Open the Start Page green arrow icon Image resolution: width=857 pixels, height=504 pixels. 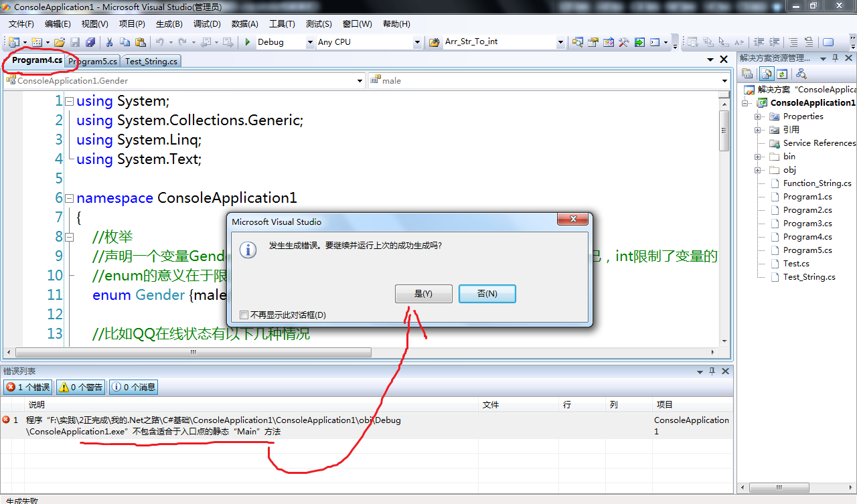pyautogui.click(x=639, y=42)
